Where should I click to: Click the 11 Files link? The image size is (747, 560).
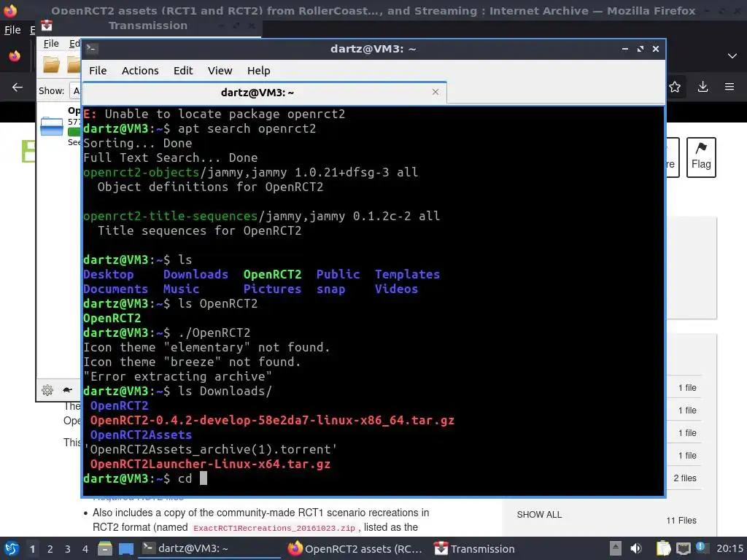[681, 521]
